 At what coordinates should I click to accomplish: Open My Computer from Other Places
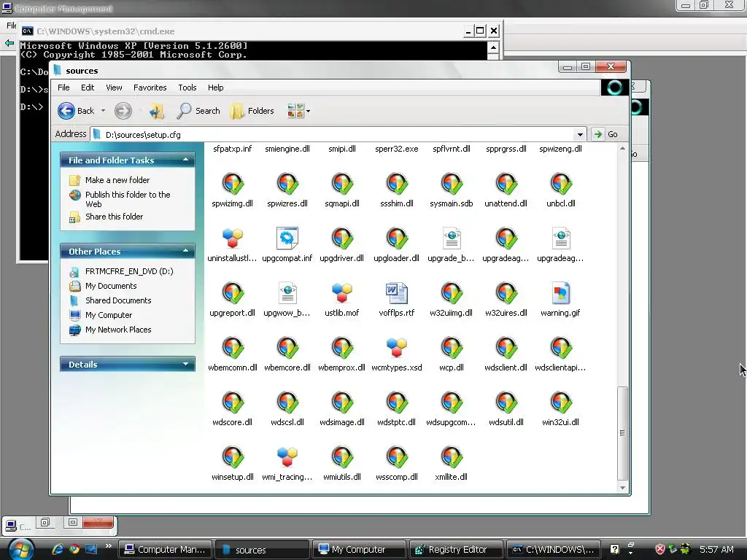(109, 315)
